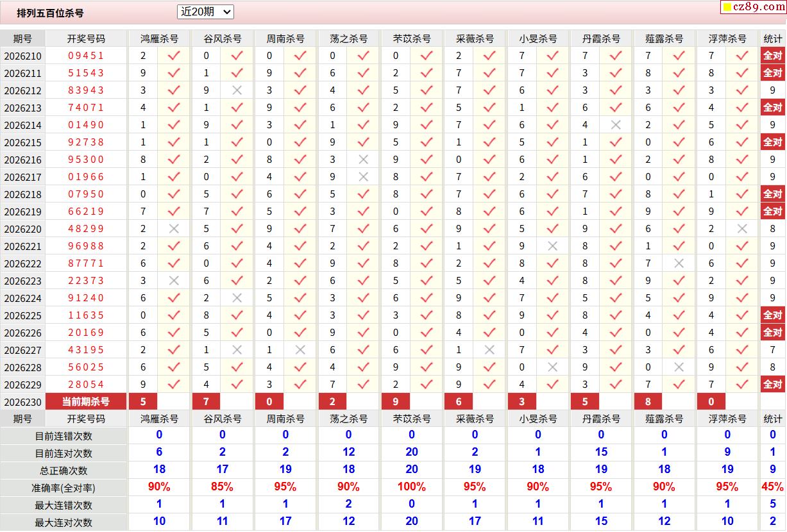Image resolution: width=787 pixels, height=532 pixels.
Task: Click the 谷风杀号 header in top row
Action: click(x=222, y=39)
